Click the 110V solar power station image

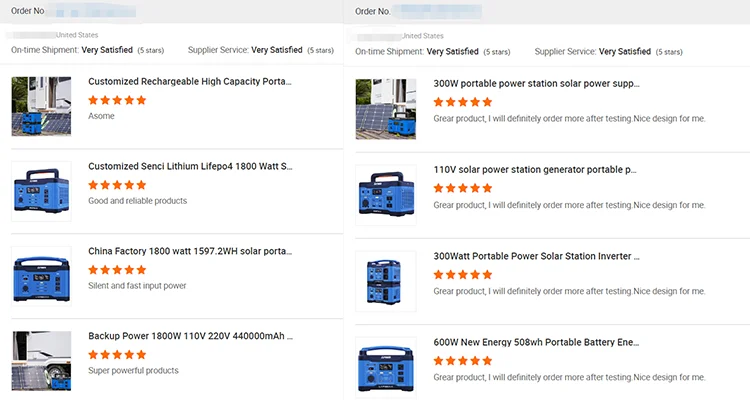pos(386,195)
